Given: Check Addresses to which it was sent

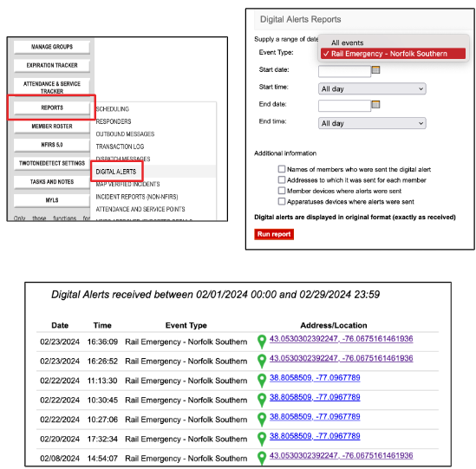Looking at the screenshot, I should coord(282,180).
